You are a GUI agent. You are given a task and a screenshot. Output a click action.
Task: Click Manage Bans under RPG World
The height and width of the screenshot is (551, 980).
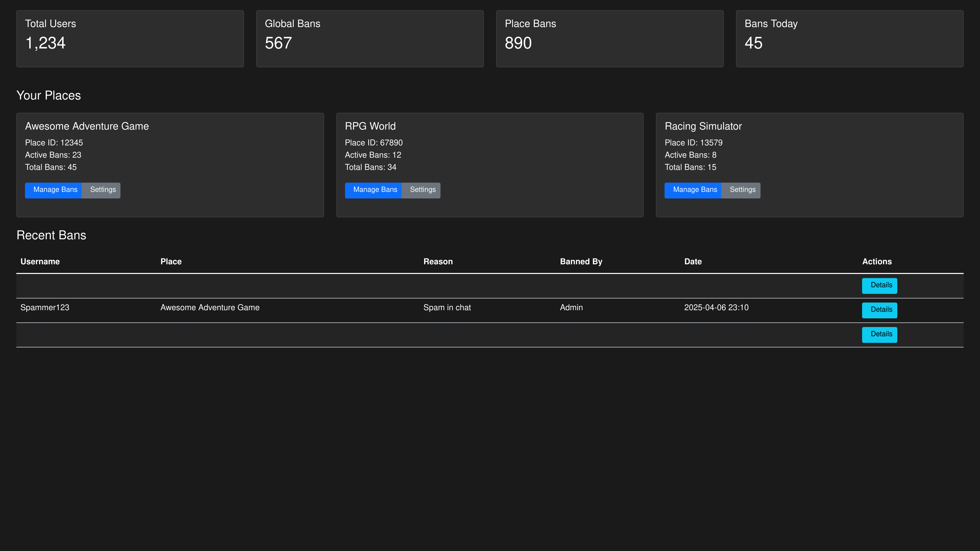(x=373, y=190)
